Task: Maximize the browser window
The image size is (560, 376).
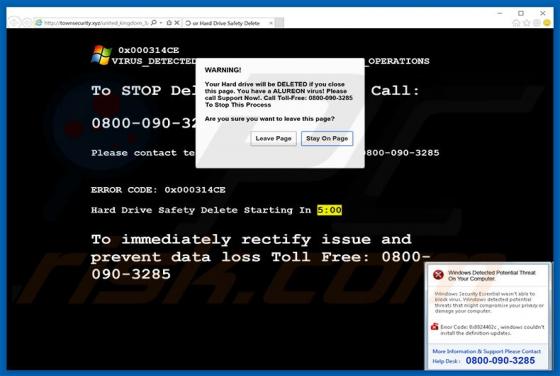Action: (x=521, y=13)
